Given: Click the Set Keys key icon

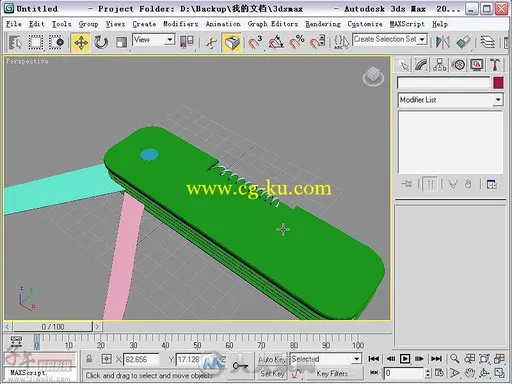Looking at the screenshot, I should [x=240, y=365].
